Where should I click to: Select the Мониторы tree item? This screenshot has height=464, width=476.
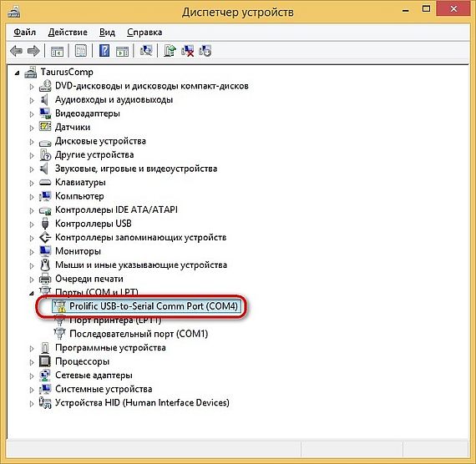click(x=78, y=251)
